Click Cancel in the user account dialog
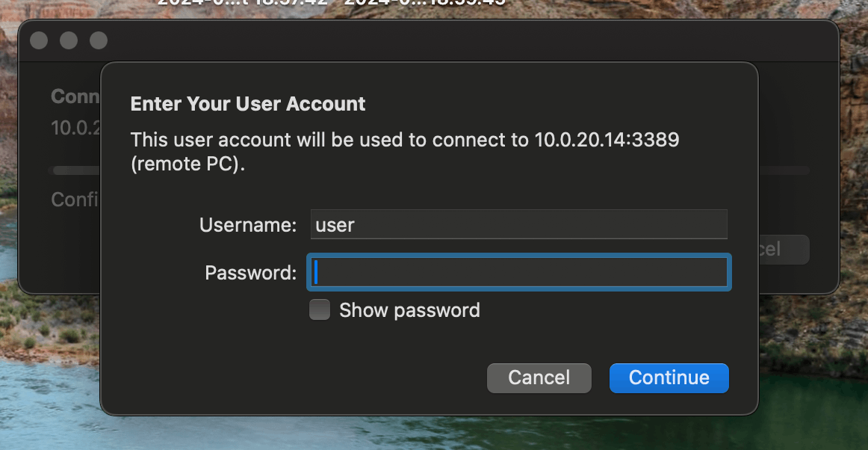 pyautogui.click(x=539, y=378)
